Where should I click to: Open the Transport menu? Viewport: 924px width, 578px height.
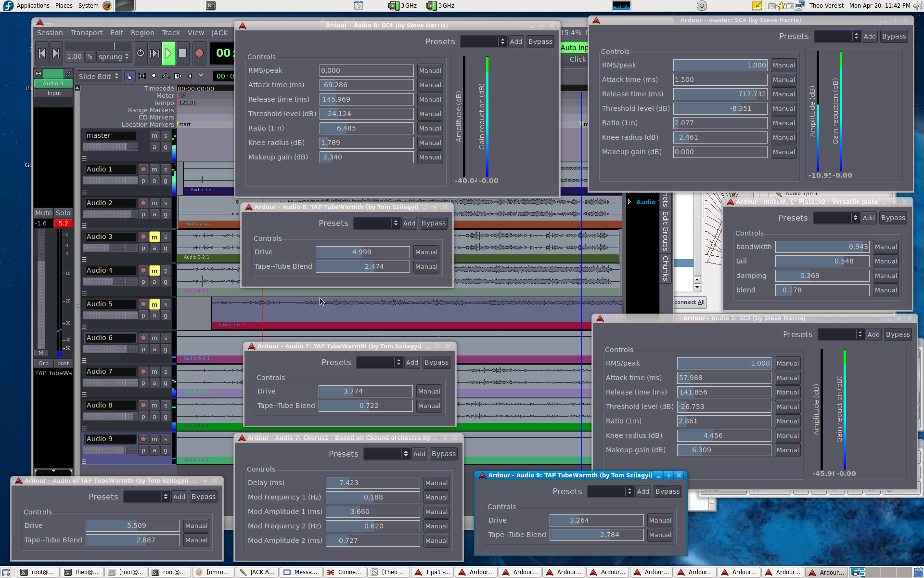click(87, 33)
